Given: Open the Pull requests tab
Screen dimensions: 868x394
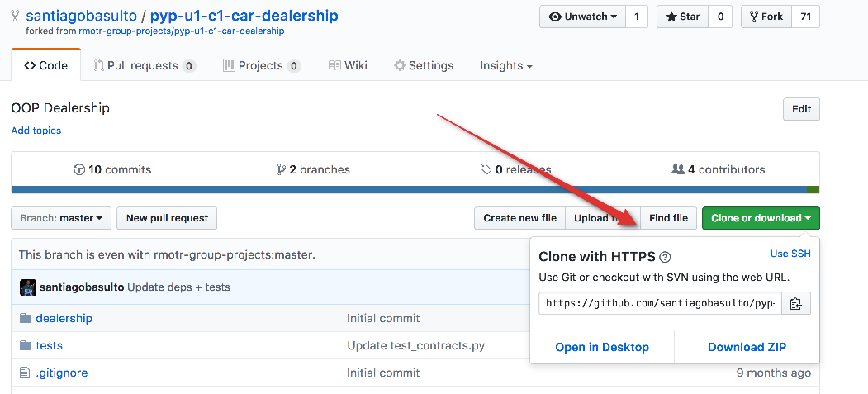Looking at the screenshot, I should pyautogui.click(x=145, y=65).
